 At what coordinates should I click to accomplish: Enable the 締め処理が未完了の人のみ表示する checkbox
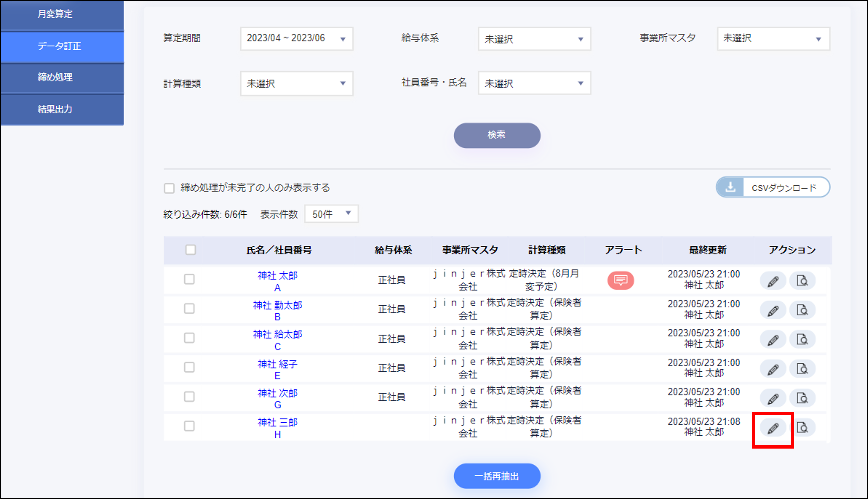[x=169, y=188]
